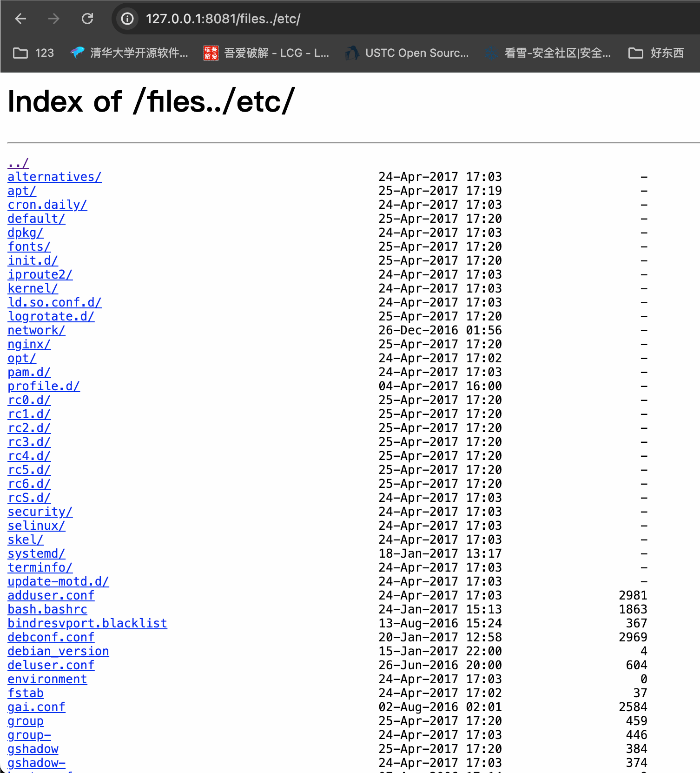This screenshot has width=700, height=773.
Task: Open the bindresvport.blacklist file
Action: tap(87, 623)
